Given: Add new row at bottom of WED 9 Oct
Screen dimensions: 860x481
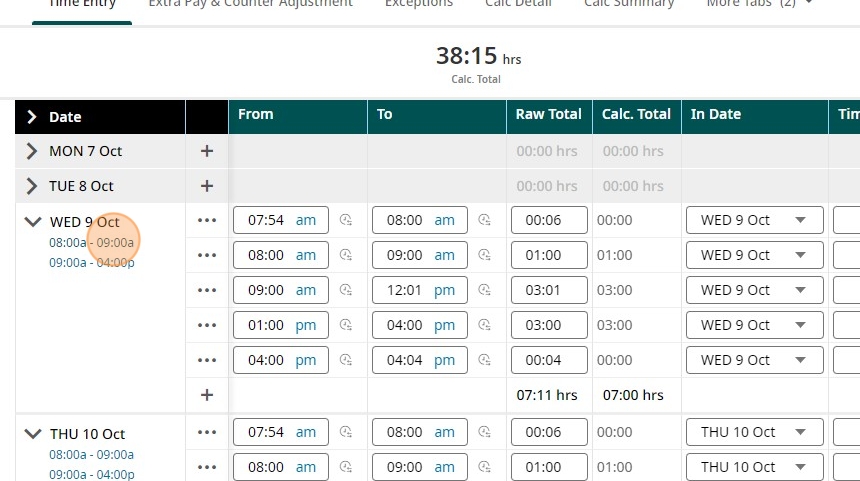Looking at the screenshot, I should click(x=207, y=395).
